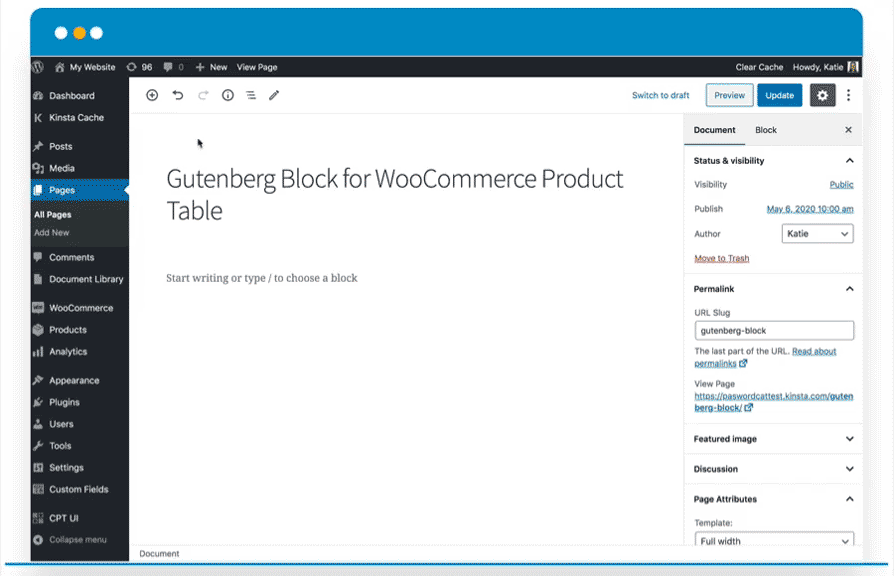Open My Website site menu

(x=85, y=67)
